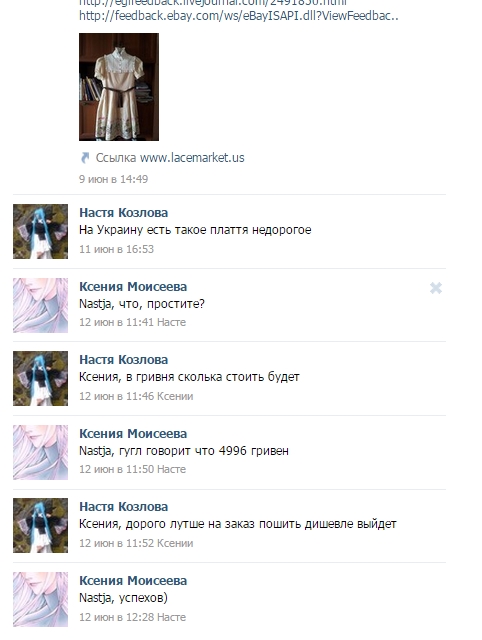Open the feedback.ebay.com URL link
Screen dimensions: 482x640
[239, 16]
